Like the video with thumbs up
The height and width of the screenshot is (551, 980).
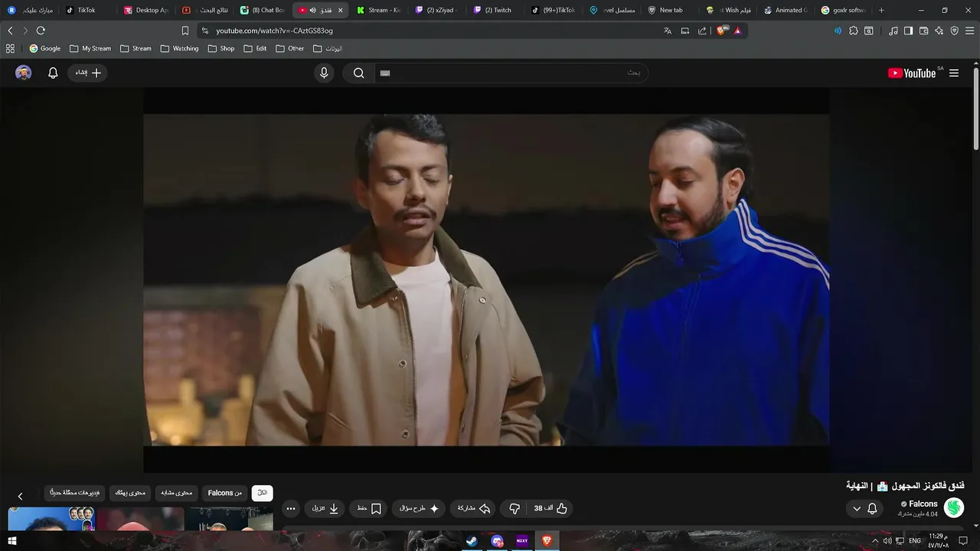coord(550,508)
